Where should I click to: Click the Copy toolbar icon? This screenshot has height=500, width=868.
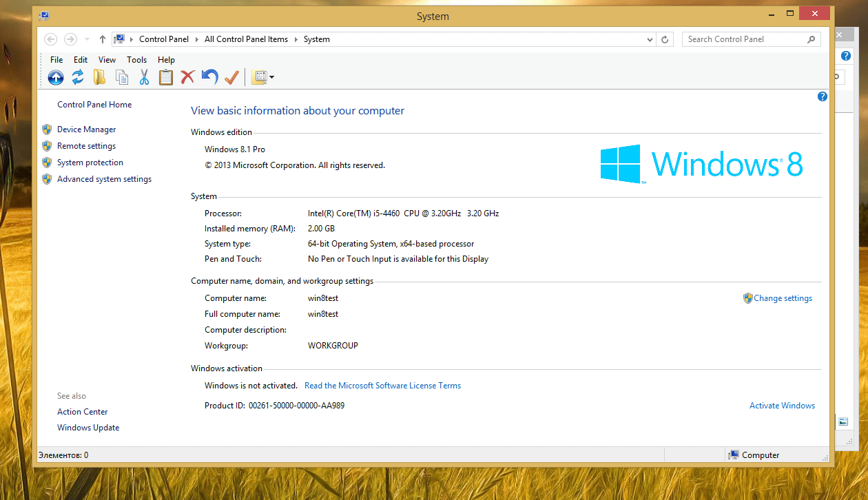coord(122,78)
